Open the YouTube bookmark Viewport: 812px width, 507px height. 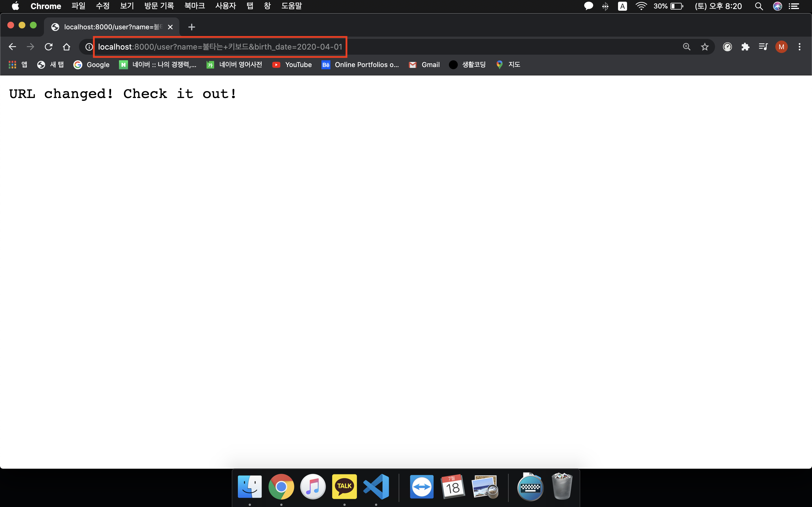pos(292,65)
